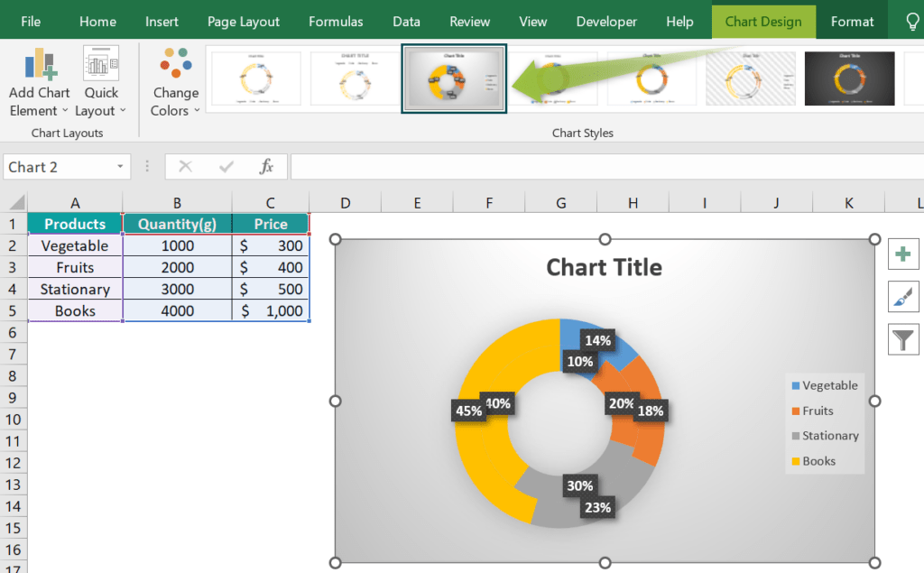Open the Developer ribbon tab
Screen dimensions: 924x573
pos(605,21)
